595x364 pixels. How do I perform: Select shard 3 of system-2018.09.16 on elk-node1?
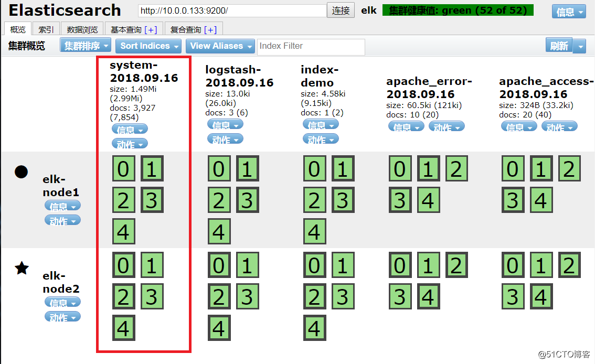tap(152, 200)
